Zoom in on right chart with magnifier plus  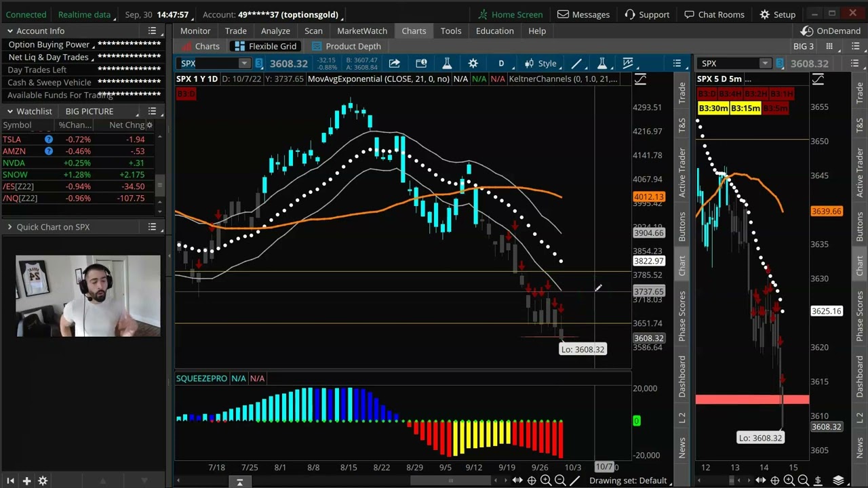(x=789, y=481)
